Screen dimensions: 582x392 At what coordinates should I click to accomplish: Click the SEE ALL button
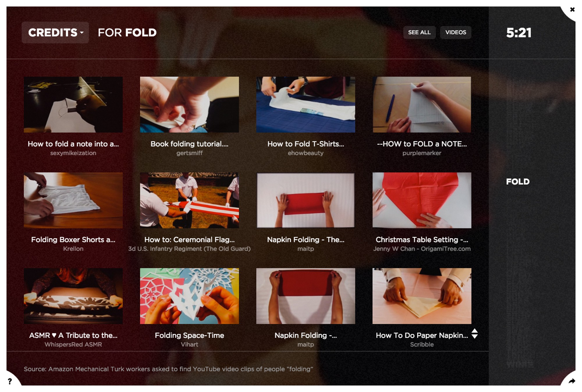pyautogui.click(x=419, y=32)
